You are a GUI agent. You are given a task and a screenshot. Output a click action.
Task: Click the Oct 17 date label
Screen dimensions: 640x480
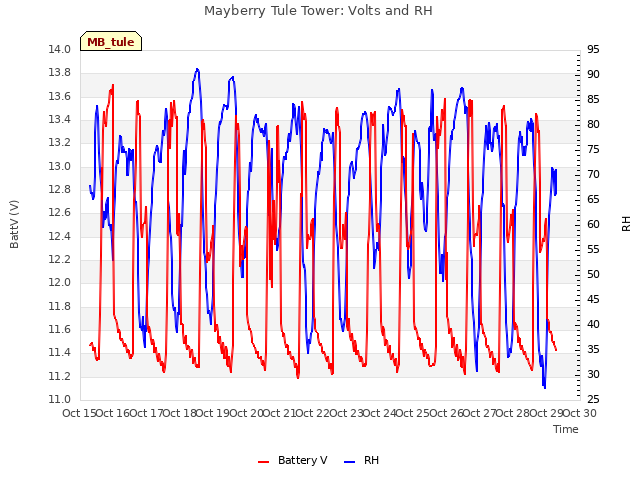147,413
